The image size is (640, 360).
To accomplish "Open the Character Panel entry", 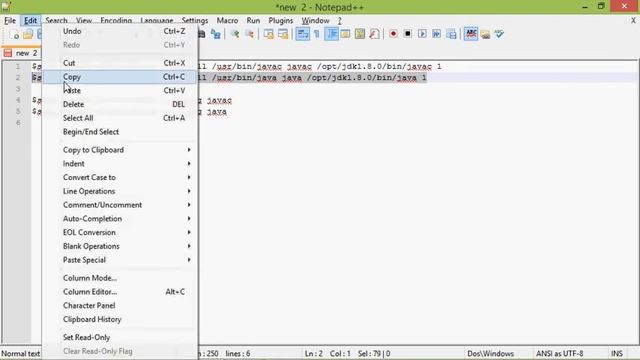I will pos(120,305).
